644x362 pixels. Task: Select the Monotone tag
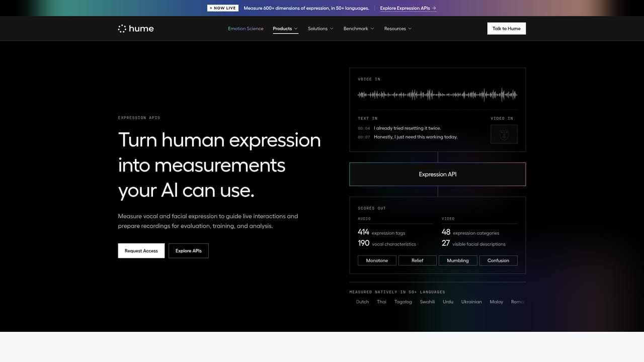coord(377,260)
